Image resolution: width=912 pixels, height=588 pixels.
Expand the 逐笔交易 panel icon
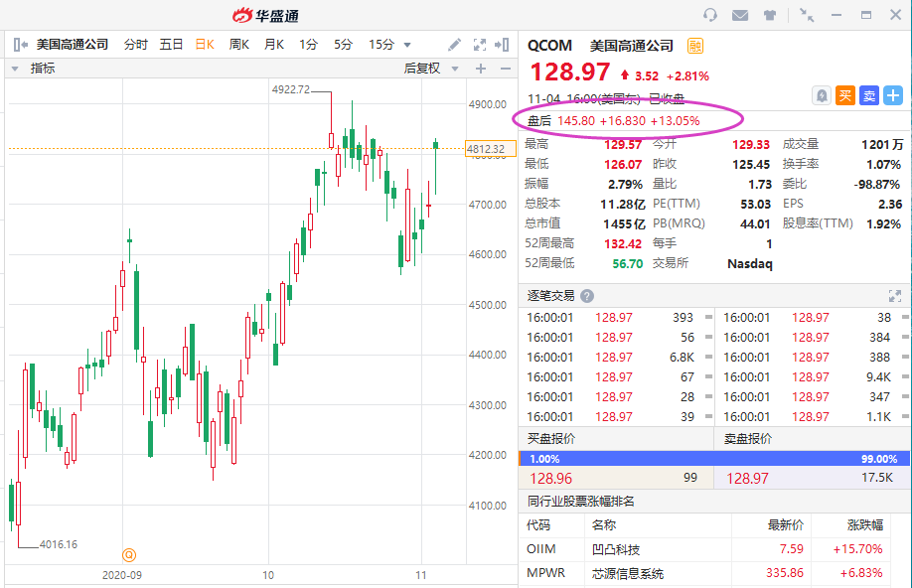pyautogui.click(x=894, y=296)
